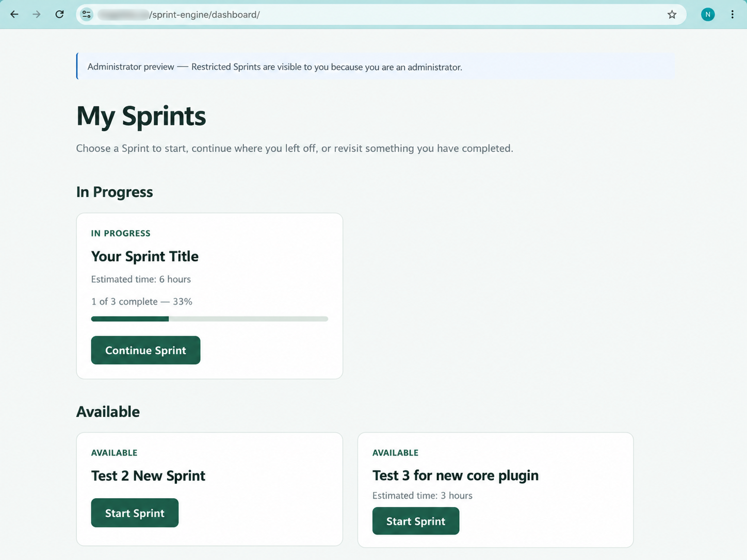Click the 1 of 3 complete — 33% text

(142, 302)
